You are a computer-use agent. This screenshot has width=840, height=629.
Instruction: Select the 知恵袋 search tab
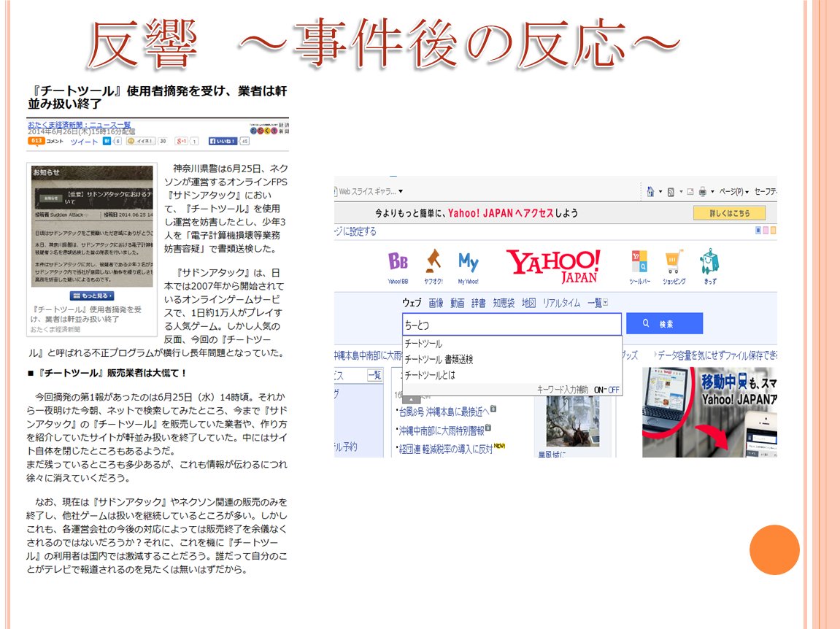[504, 303]
